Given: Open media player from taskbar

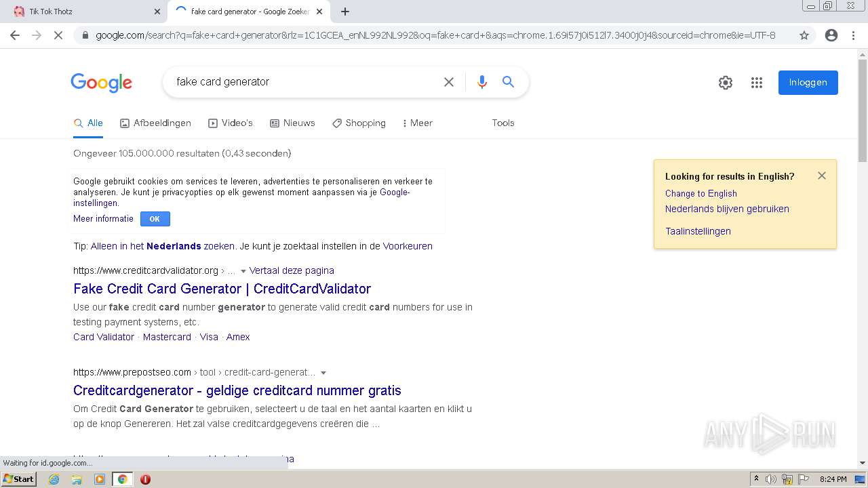Looking at the screenshot, I should [x=100, y=479].
